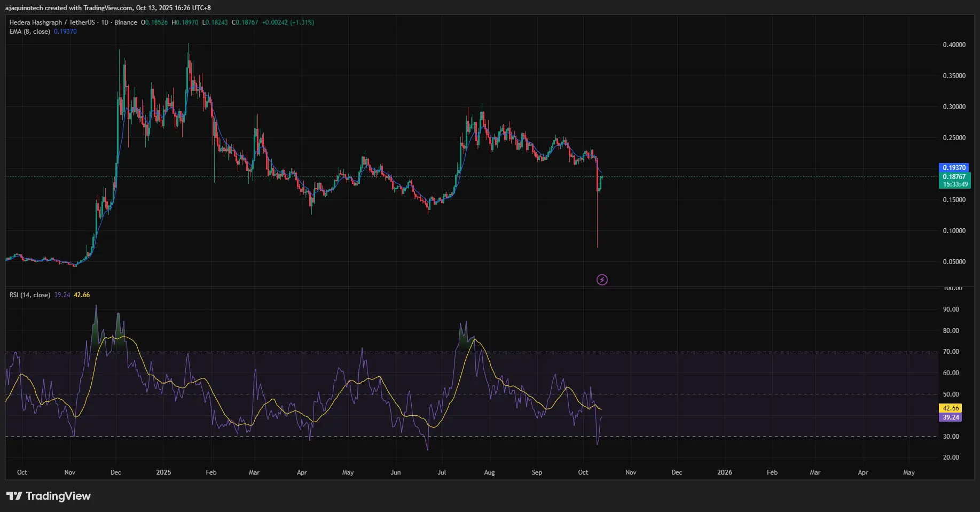Viewport: 980px width, 512px height.
Task: Select the EMA (8, close) indicator label
Action: point(29,32)
